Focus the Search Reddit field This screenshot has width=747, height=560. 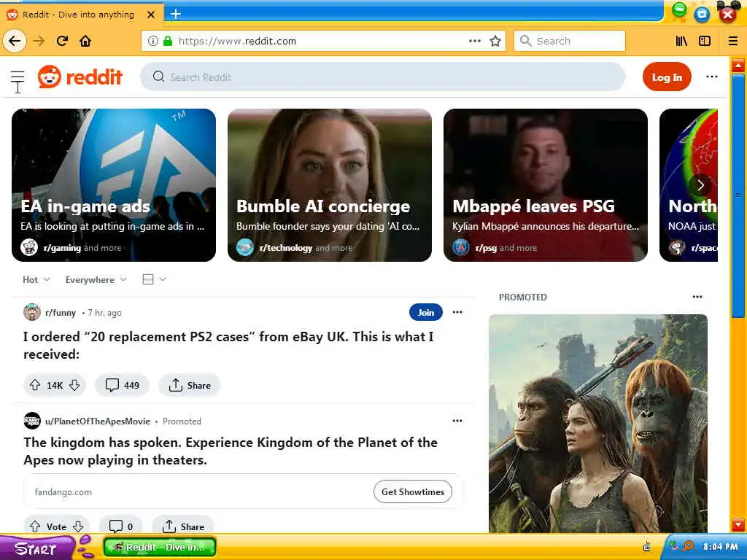pos(382,77)
